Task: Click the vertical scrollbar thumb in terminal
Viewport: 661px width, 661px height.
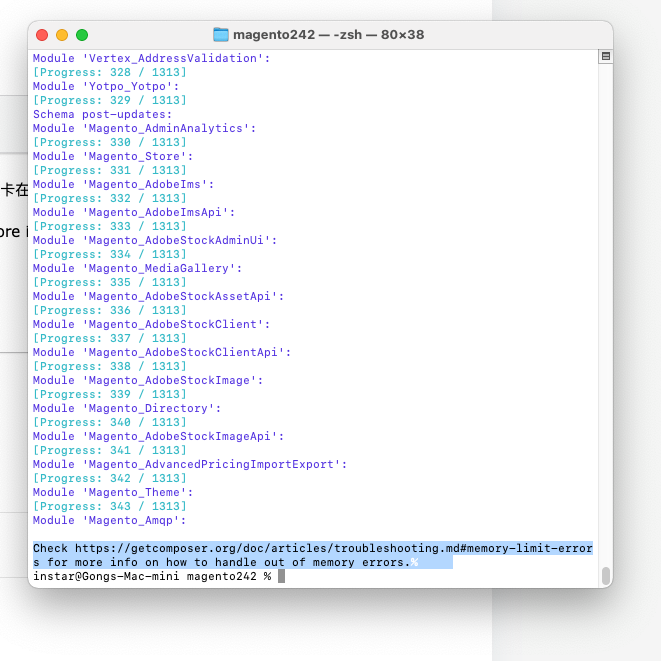Action: point(605,576)
